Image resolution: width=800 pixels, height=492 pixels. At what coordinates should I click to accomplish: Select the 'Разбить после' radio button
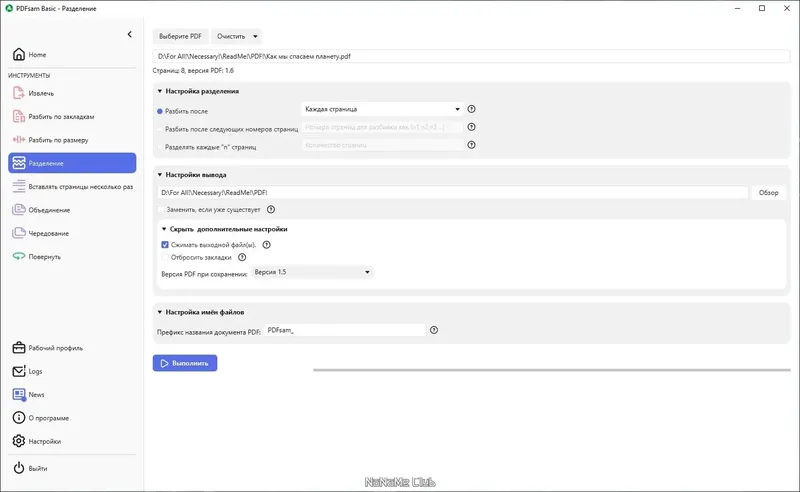click(160, 110)
